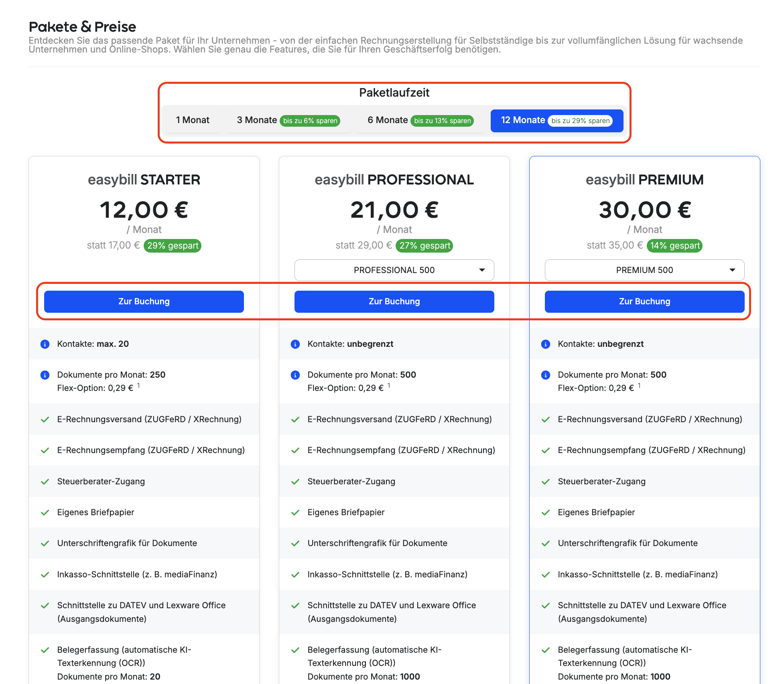Click Zur Buchung for easybill PROFESSIONAL
Image resolution: width=784 pixels, height=684 pixels.
pos(394,302)
